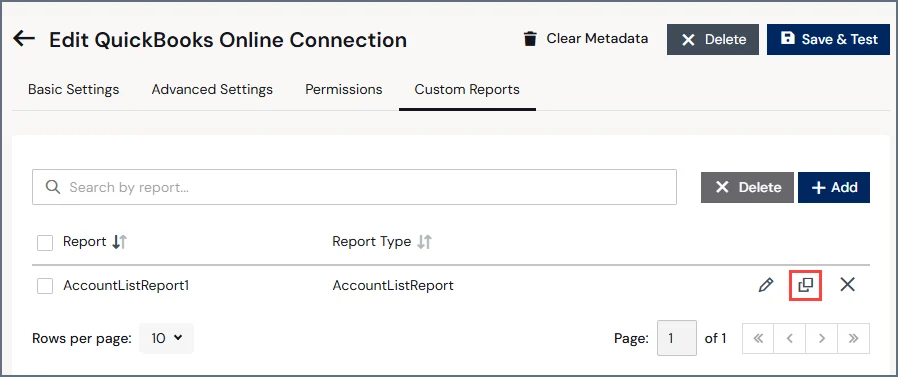898x377 pixels.
Task: Duplicate AccountListReport1 with copy icon
Action: click(x=806, y=285)
